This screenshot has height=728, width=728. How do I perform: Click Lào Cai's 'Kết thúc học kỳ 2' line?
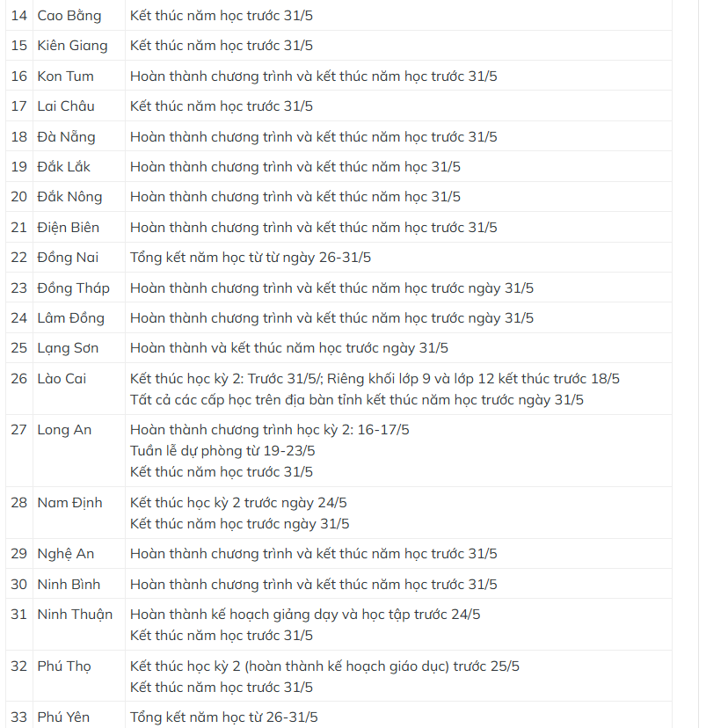pyautogui.click(x=375, y=379)
